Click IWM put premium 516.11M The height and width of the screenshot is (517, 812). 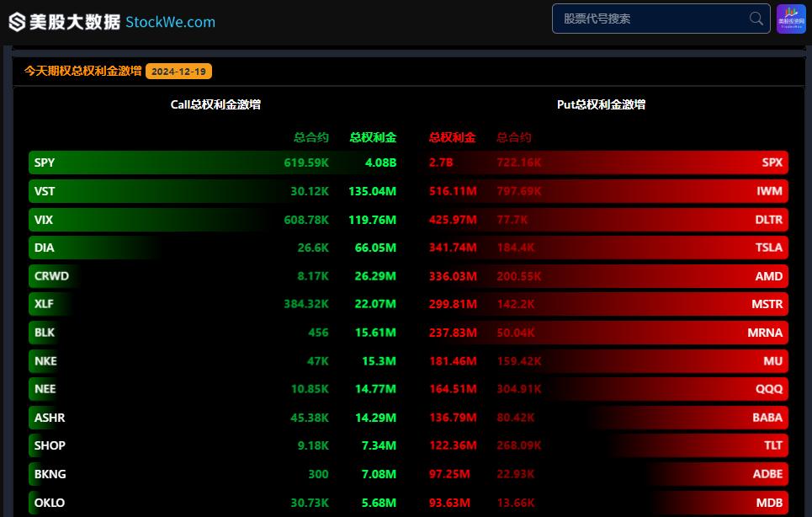tap(453, 191)
